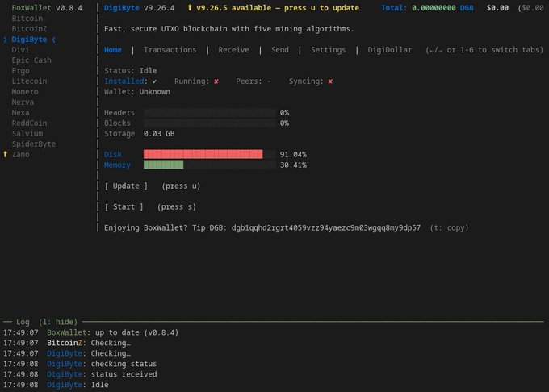Screen dimensions: 549x392
Task: Click log line 'DigiByte: checking status'
Action: tap(102, 364)
